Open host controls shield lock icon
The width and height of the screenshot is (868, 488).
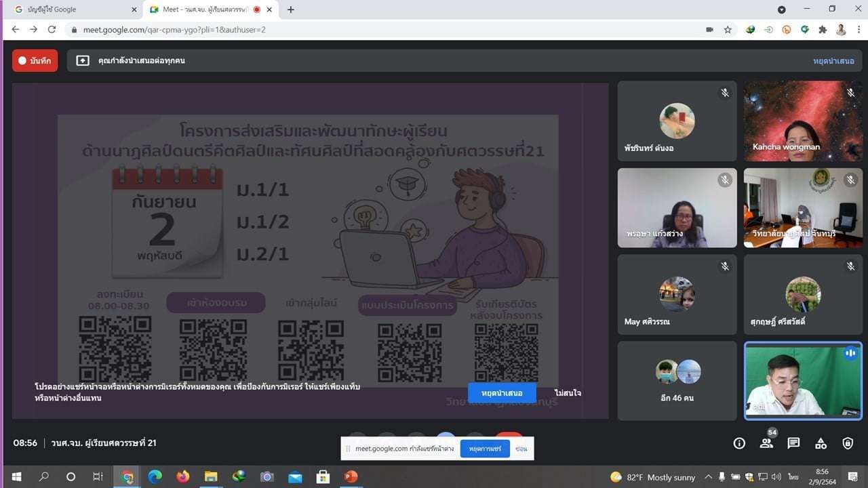tap(848, 443)
